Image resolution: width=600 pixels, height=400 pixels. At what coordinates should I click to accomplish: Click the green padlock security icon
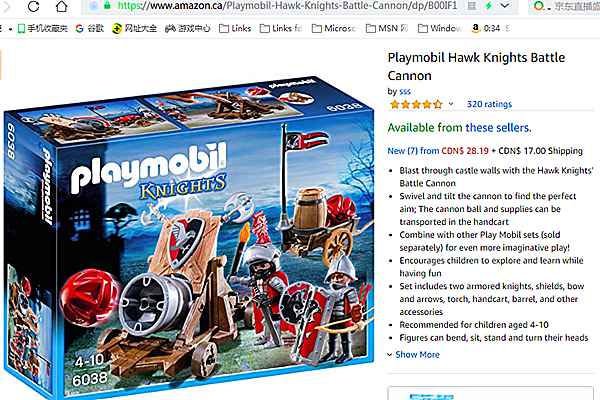pos(108,5)
